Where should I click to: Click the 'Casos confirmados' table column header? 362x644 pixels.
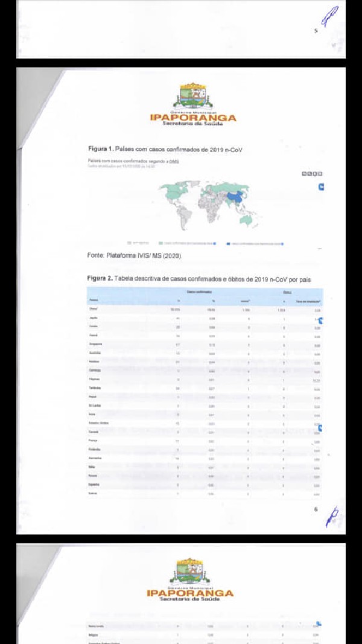pyautogui.click(x=199, y=292)
